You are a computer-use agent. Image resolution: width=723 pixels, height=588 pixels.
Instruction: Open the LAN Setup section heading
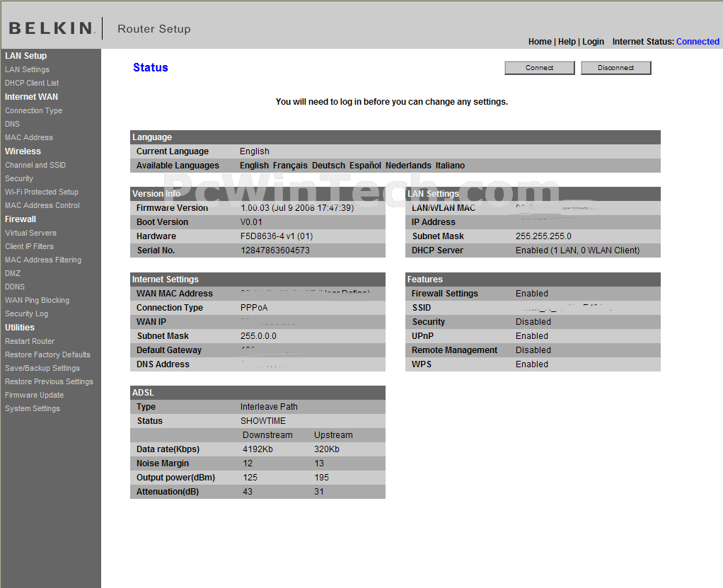[25, 56]
